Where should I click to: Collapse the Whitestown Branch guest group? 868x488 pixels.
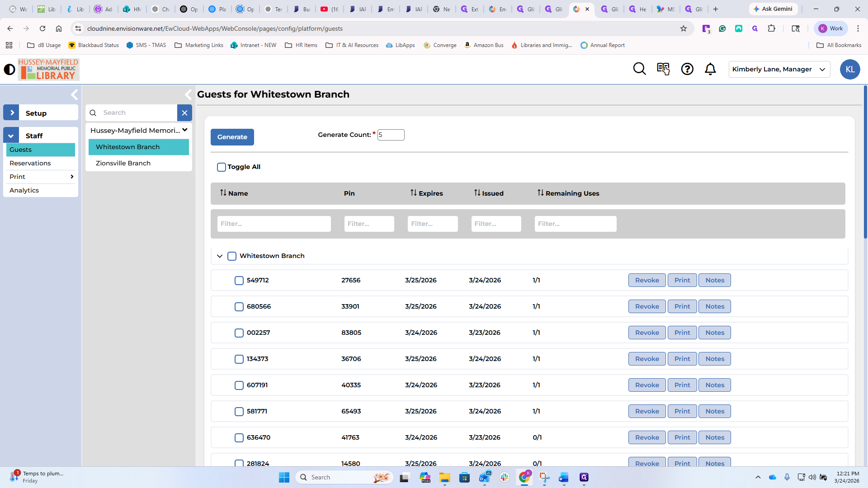pos(220,256)
